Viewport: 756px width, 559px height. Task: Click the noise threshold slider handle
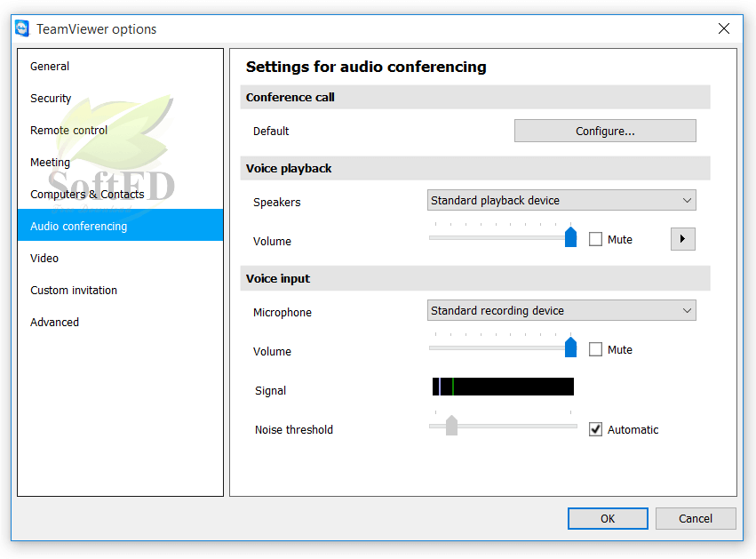tap(451, 426)
